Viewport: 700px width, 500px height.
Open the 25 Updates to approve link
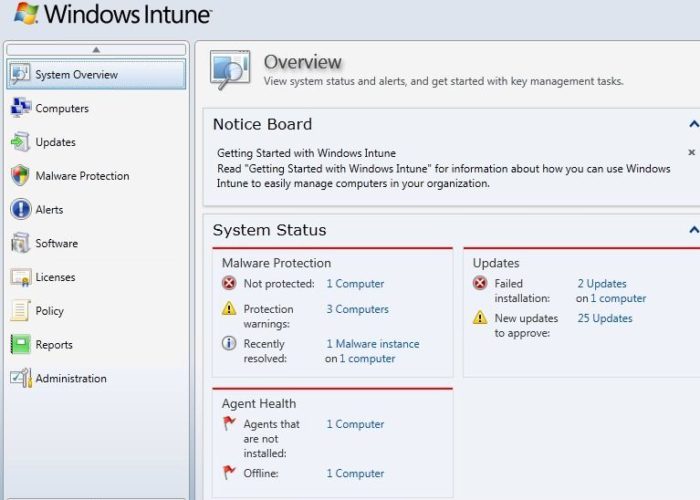click(x=605, y=318)
